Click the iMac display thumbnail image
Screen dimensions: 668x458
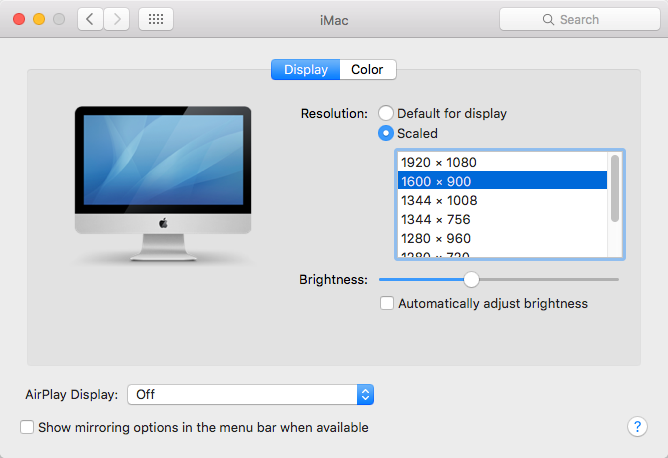pos(163,184)
